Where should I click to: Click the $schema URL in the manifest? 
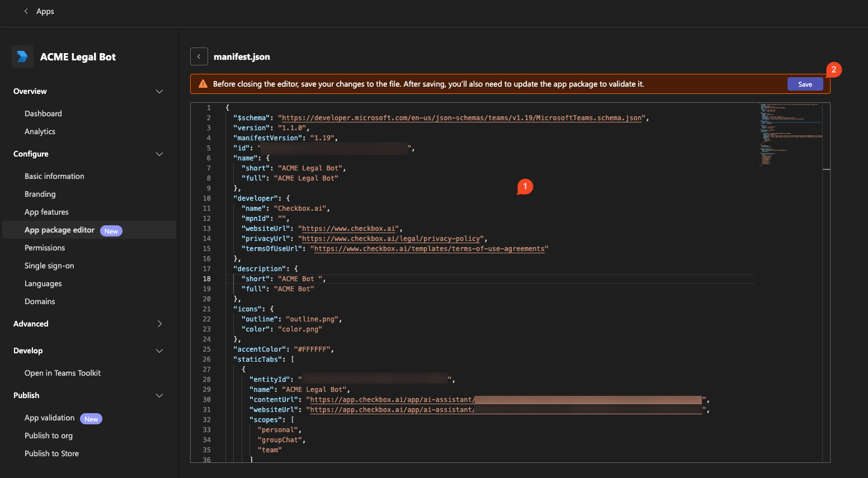point(462,118)
